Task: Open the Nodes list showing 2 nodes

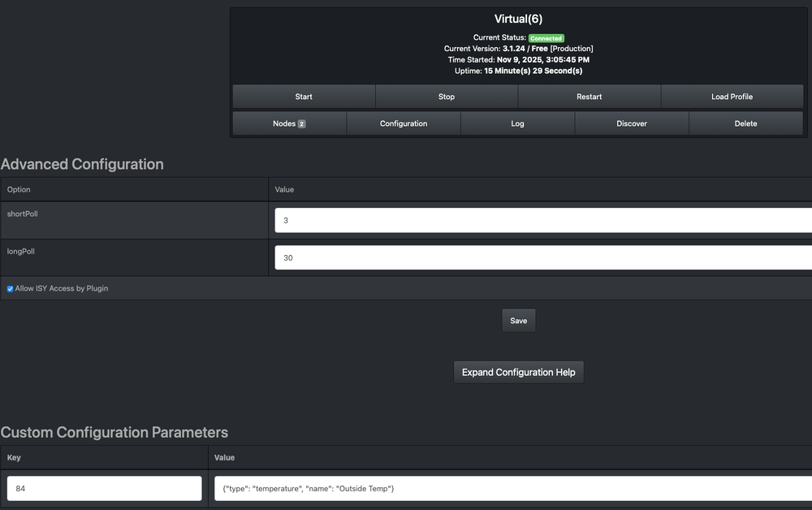Action: (x=288, y=123)
